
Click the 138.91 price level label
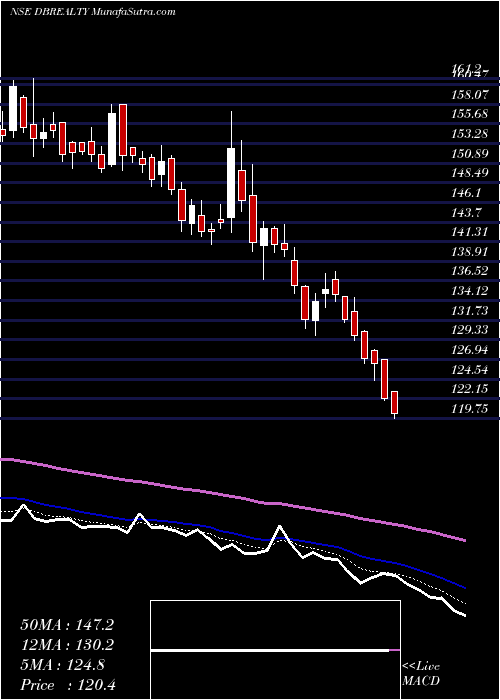[x=470, y=252]
